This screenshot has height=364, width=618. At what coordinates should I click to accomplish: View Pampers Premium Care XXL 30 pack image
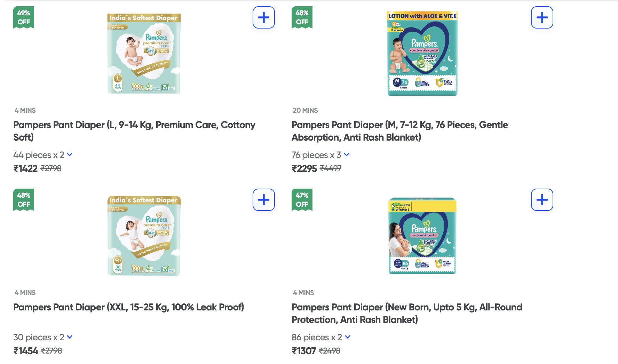pos(144,236)
